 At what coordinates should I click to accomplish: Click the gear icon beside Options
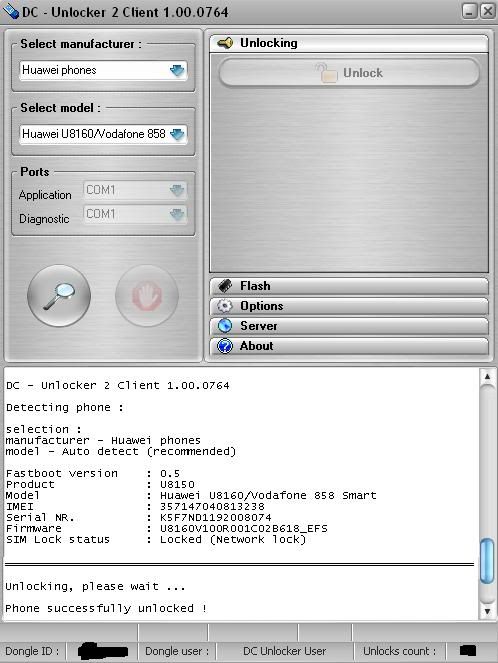click(x=225, y=306)
